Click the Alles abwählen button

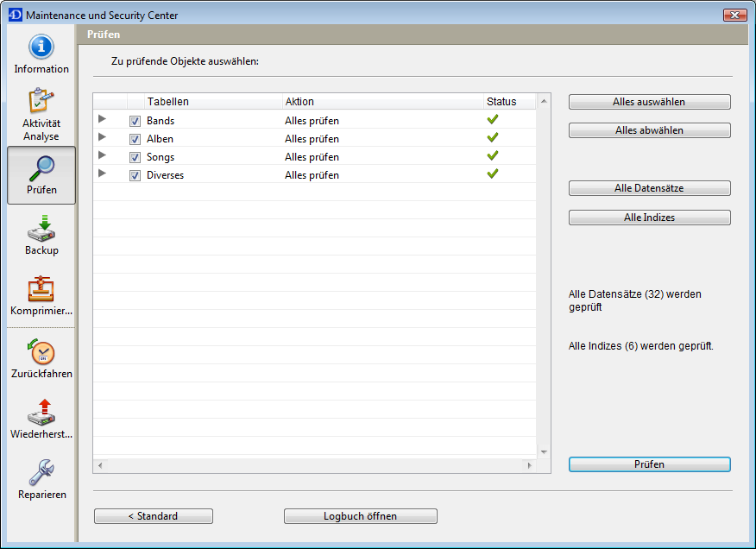pos(650,130)
